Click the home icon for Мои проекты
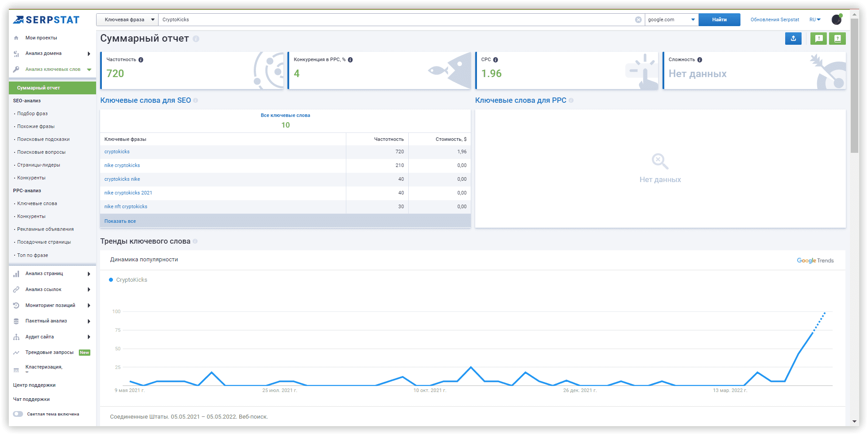Viewport: 868px width, 435px height. coord(16,38)
